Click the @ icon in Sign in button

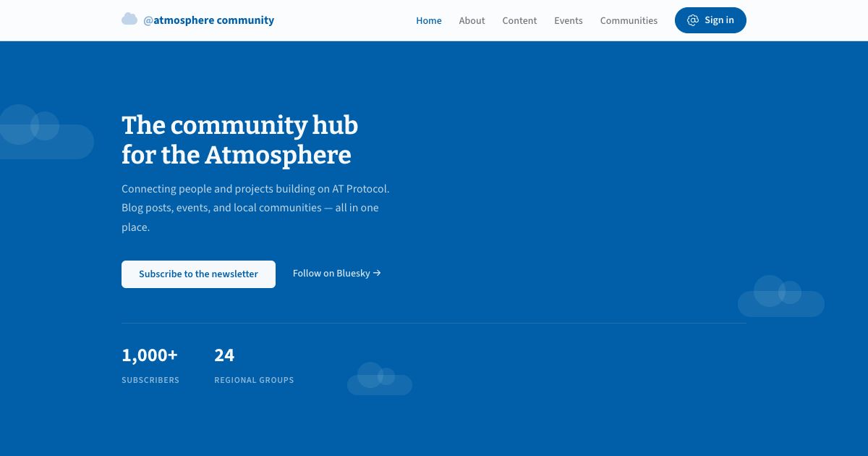[x=693, y=20]
